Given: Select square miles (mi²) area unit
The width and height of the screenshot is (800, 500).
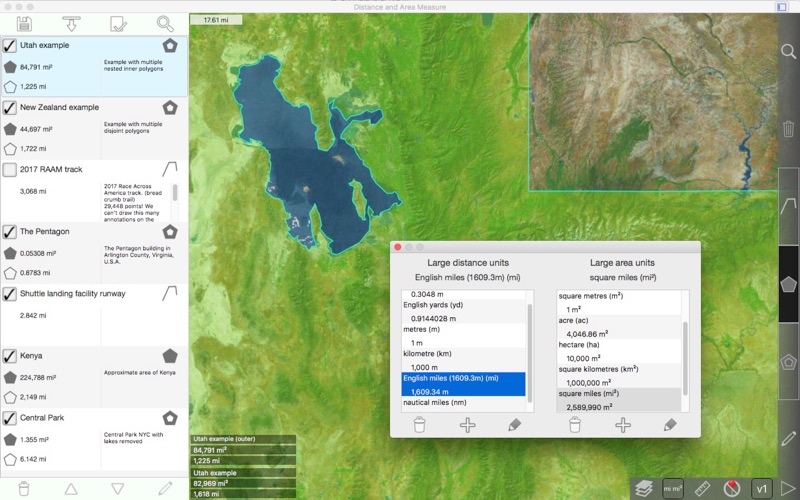Looking at the screenshot, I should [618, 400].
